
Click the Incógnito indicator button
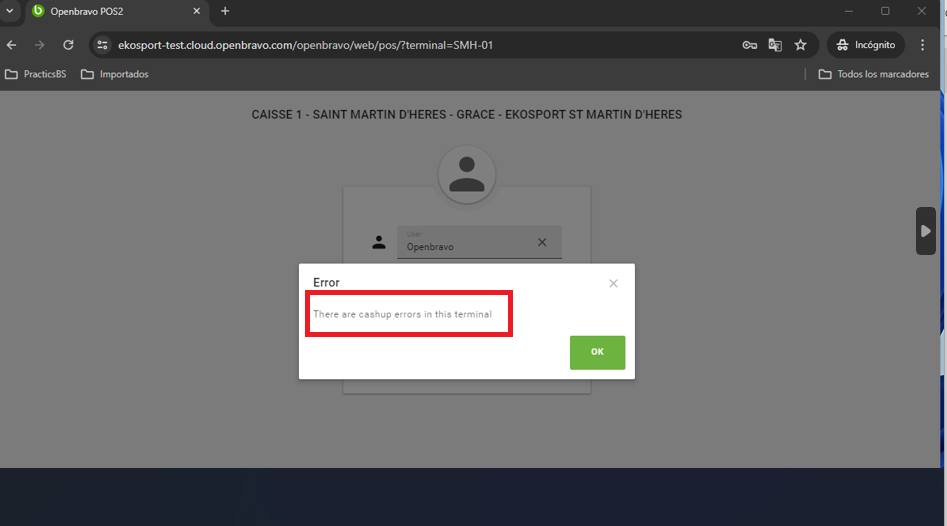pyautogui.click(x=865, y=45)
